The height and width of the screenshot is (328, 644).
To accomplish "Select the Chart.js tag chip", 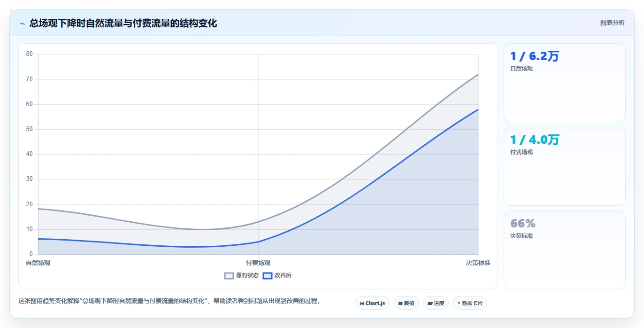I will coord(372,303).
